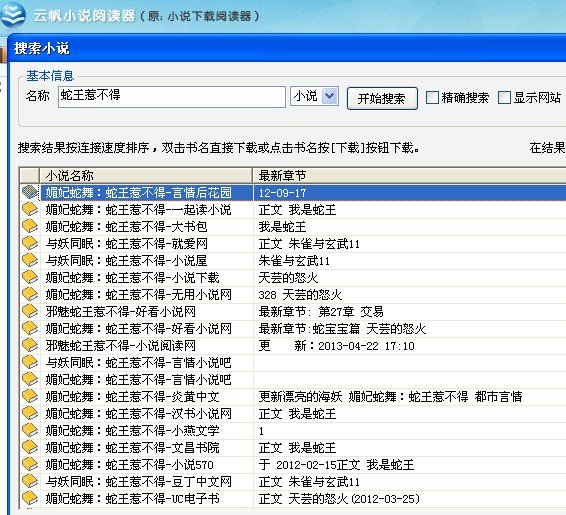The width and height of the screenshot is (566, 515).
Task: Select 与妖同眠：蛇王惹不得-言情小说吧 result
Action: click(139, 363)
